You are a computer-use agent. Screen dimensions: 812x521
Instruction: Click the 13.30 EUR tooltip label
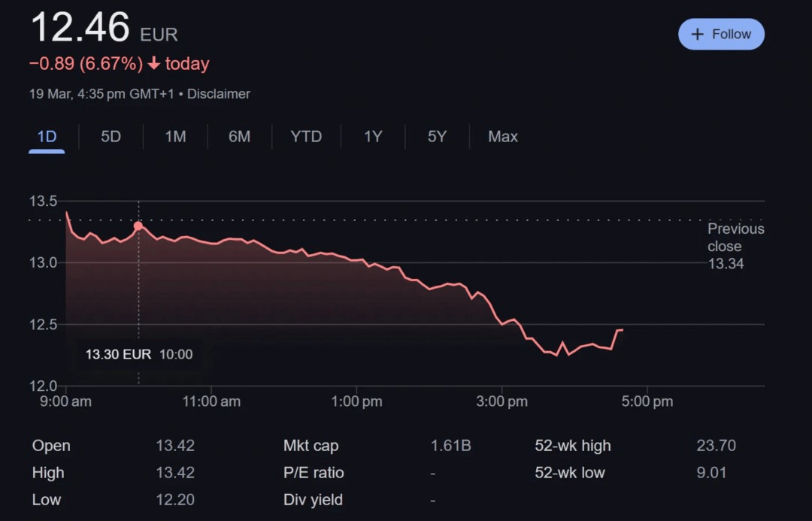click(x=118, y=354)
